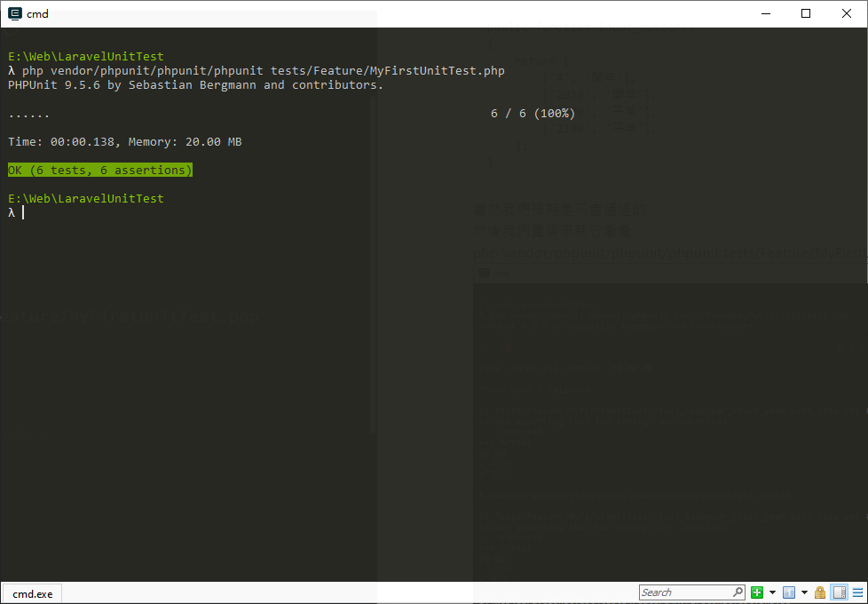
Task: Expand the active console list dropdown arrow
Action: click(x=804, y=592)
